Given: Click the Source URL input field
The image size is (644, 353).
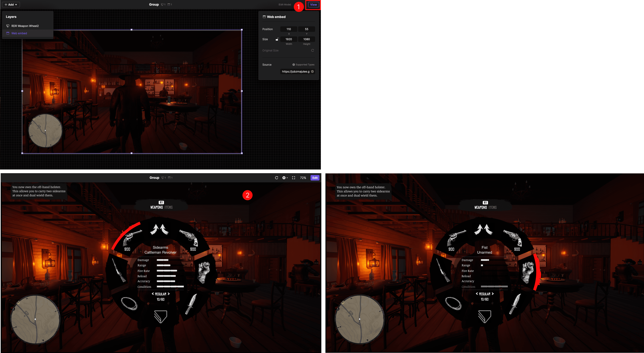Looking at the screenshot, I should tap(296, 71).
